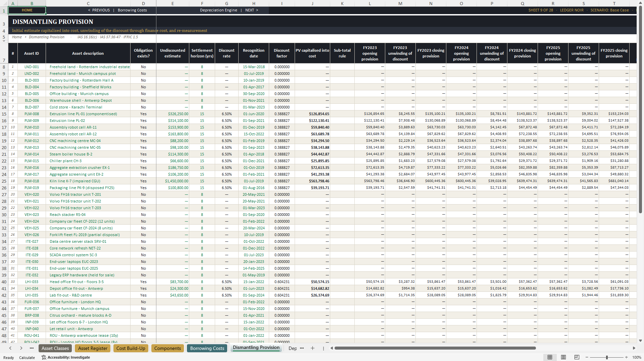Open the Asset Classes sheet
Viewport: 644px width, 361px height.
click(55, 348)
